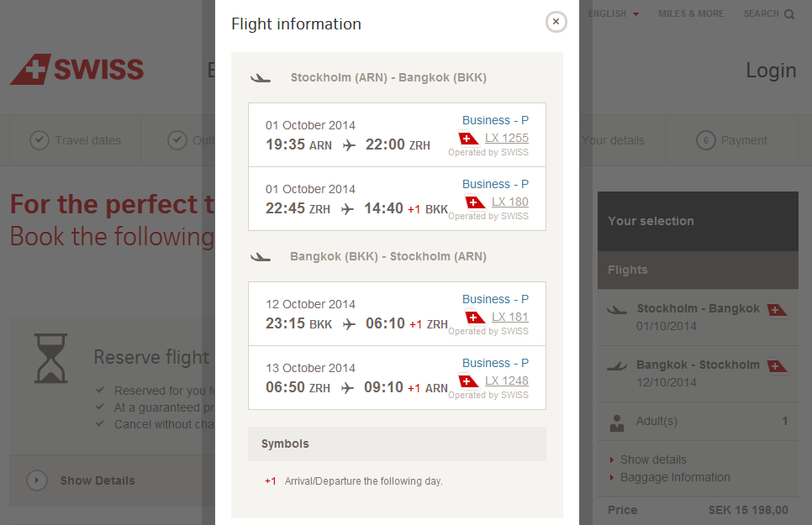Open the ENGLISH language dropdown
812x525 pixels.
pyautogui.click(x=613, y=13)
